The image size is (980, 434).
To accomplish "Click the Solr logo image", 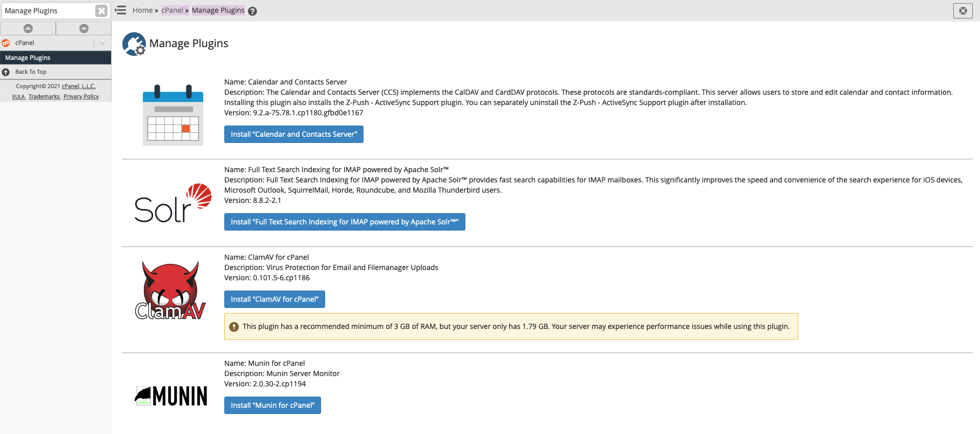I will pyautogui.click(x=173, y=203).
